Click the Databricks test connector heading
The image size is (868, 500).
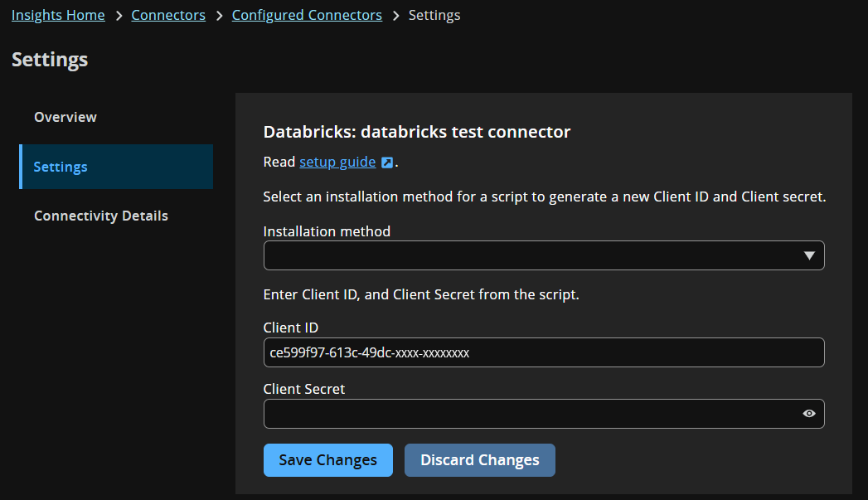(416, 131)
